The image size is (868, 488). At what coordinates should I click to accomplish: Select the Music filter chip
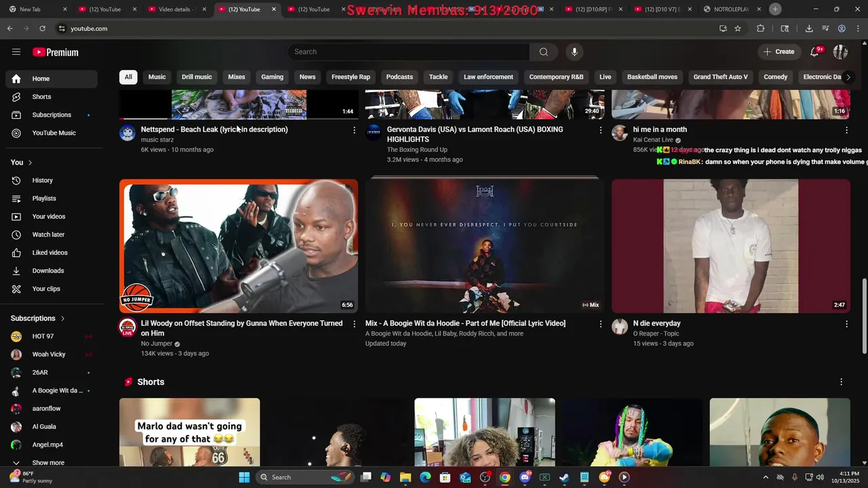click(x=157, y=77)
